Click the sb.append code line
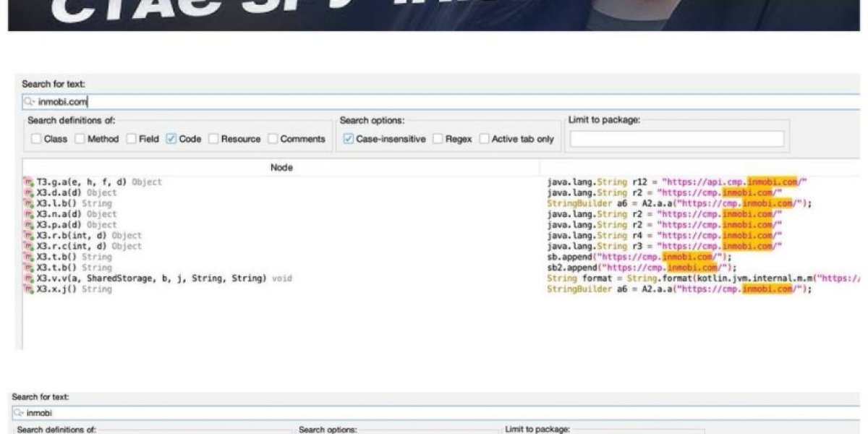The width and height of the screenshot is (868, 434). coord(640,258)
